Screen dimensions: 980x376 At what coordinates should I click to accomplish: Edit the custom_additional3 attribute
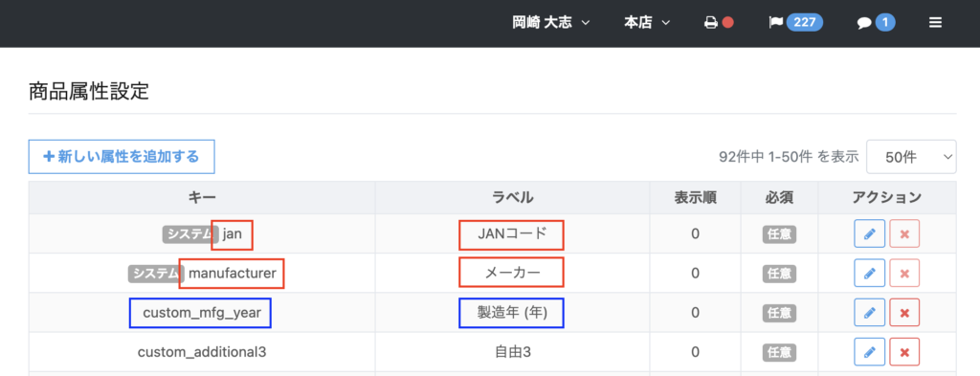[869, 352]
